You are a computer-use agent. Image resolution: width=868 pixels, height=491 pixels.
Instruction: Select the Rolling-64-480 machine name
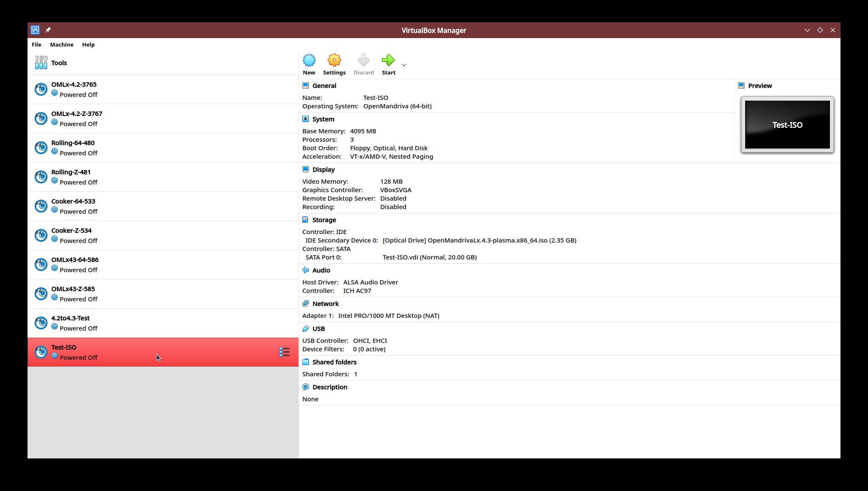coord(73,143)
